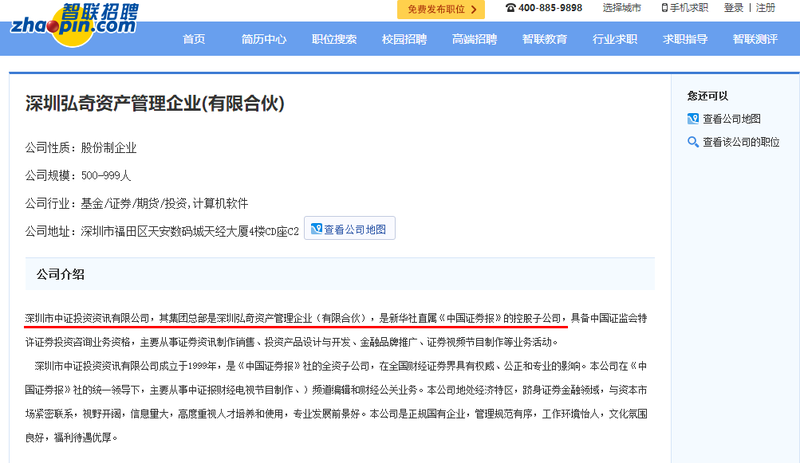Click company title 深圳弘奇资产管理企业(有限合伙)
The image size is (800, 463).
(155, 103)
